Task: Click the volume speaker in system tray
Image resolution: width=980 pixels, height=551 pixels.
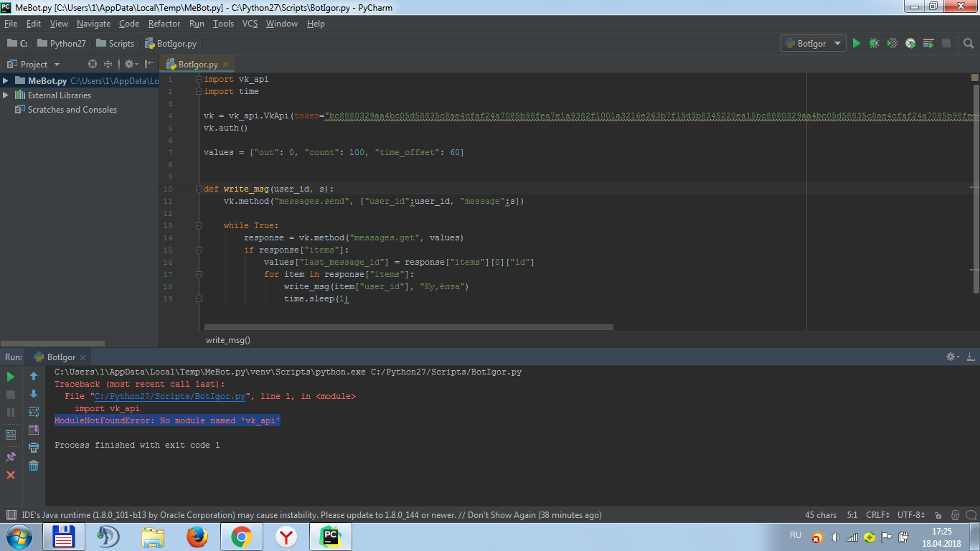Action: tap(835, 537)
